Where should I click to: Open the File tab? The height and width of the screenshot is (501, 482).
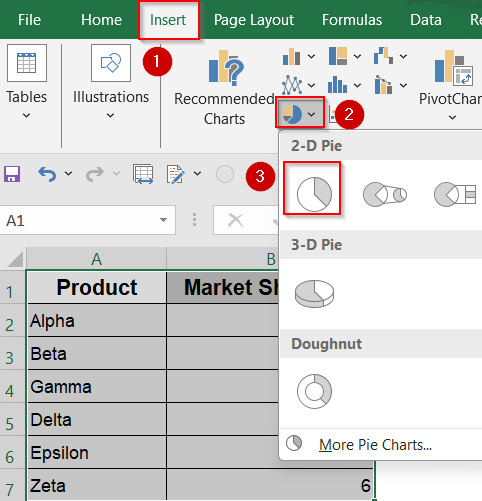(29, 20)
